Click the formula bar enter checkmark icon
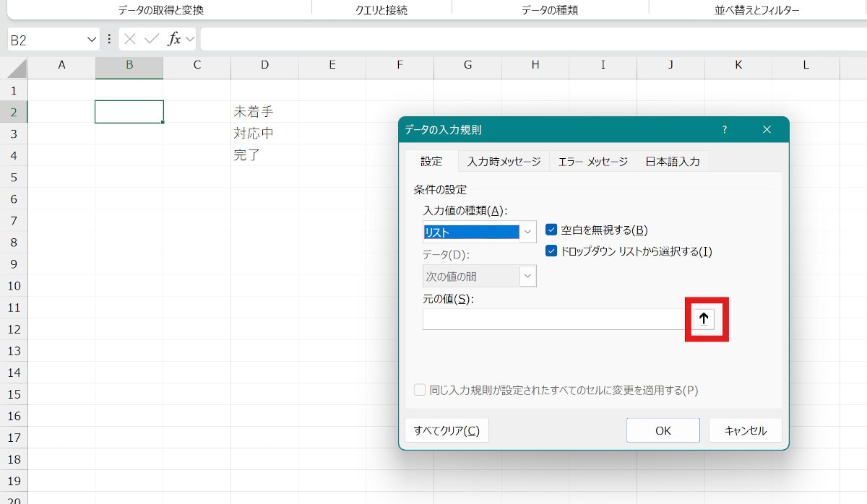This screenshot has width=867, height=504. [x=151, y=39]
